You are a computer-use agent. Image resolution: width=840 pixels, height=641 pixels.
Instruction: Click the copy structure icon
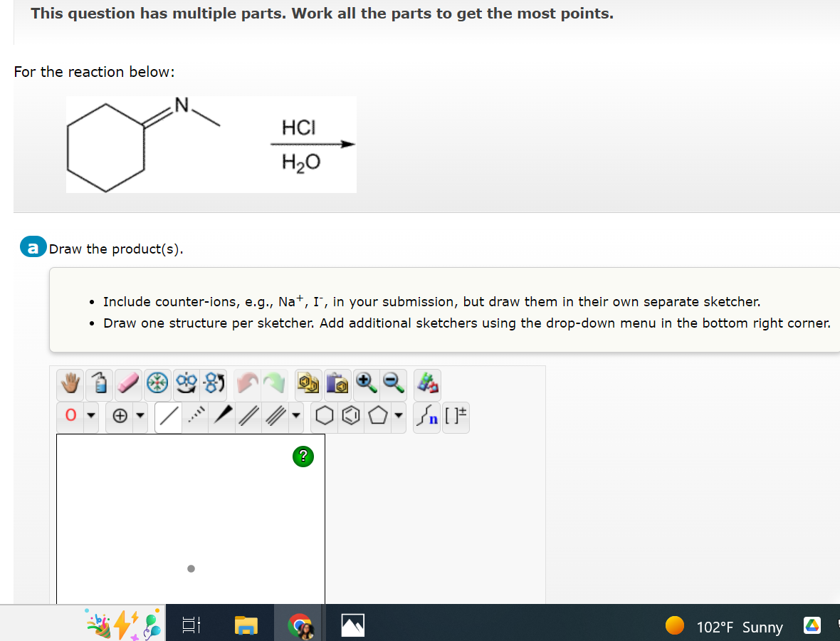click(x=308, y=384)
